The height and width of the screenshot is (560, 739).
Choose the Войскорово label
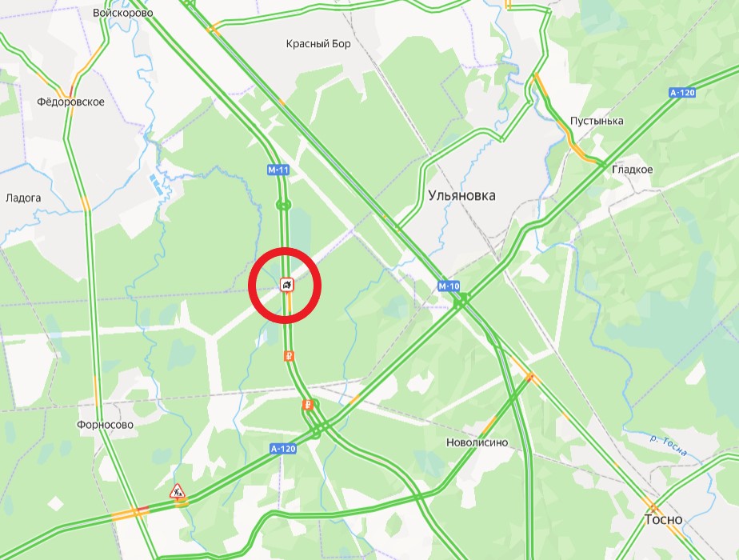123,13
